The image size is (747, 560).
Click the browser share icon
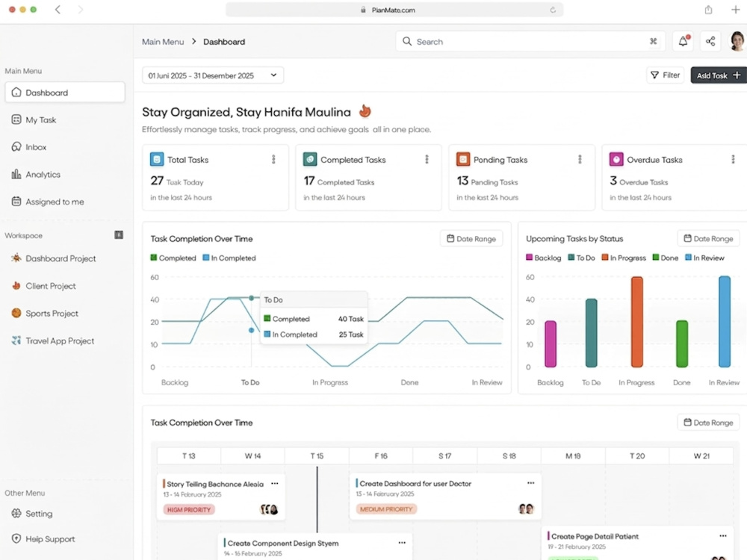pyautogui.click(x=708, y=10)
